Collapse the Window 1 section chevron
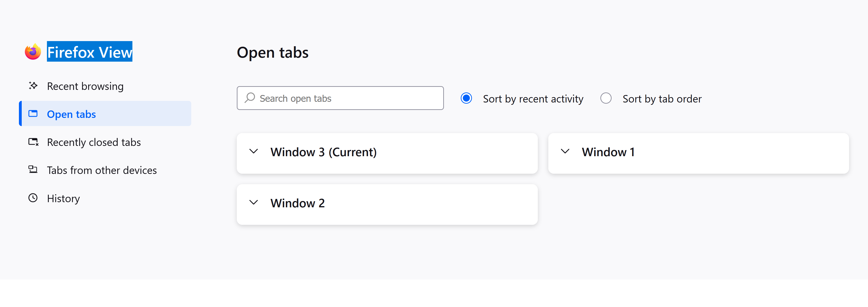This screenshot has width=868, height=307. (565, 152)
